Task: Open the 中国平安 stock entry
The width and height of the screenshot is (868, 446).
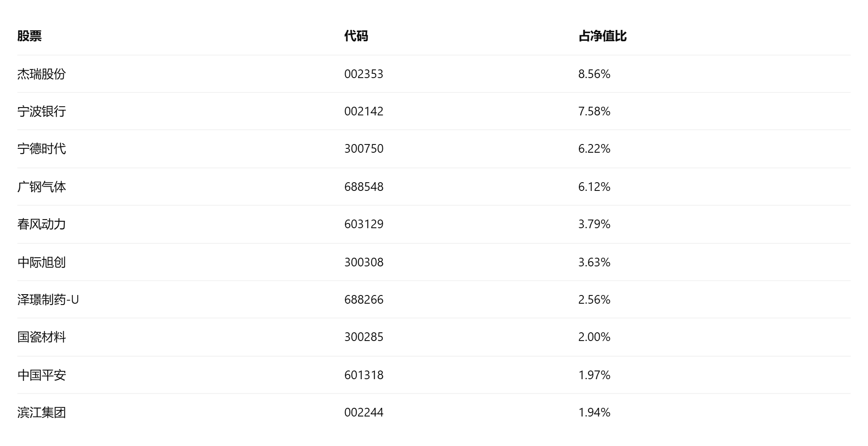Action: click(42, 375)
